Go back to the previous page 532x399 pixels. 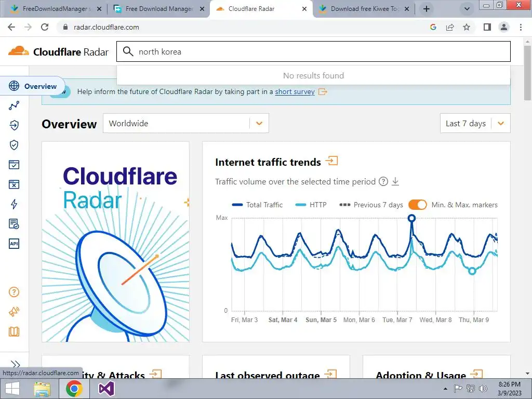click(x=11, y=27)
